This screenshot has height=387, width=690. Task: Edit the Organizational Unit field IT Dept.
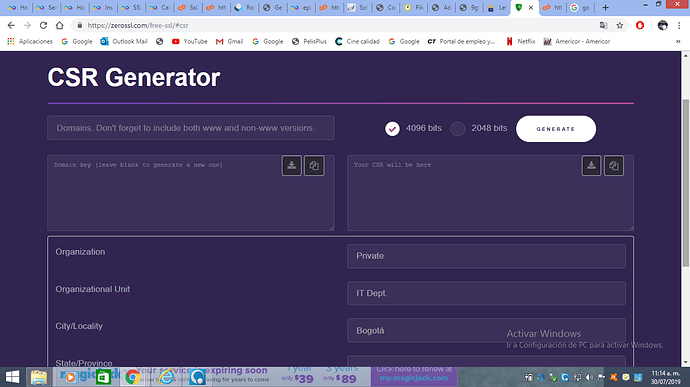coord(486,293)
